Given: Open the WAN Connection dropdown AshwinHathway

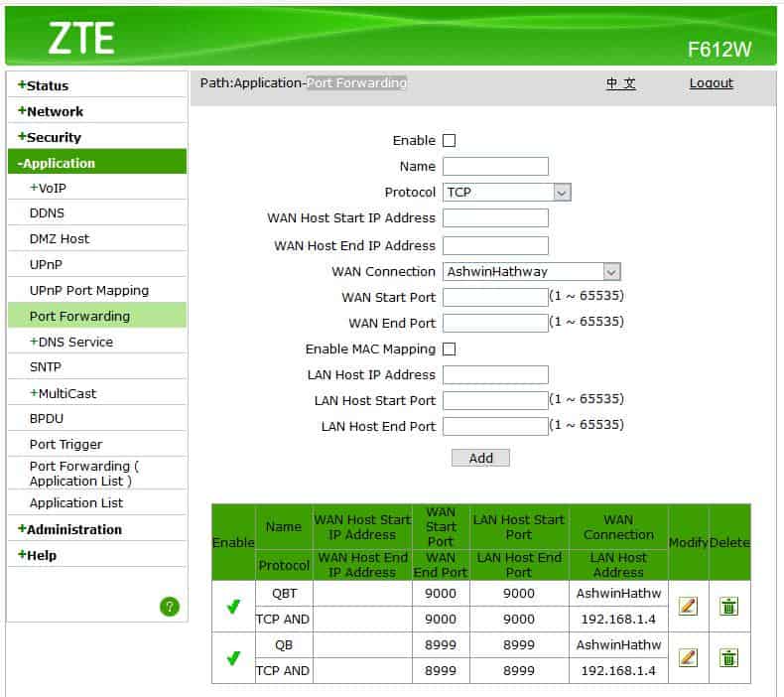Looking at the screenshot, I should (532, 272).
